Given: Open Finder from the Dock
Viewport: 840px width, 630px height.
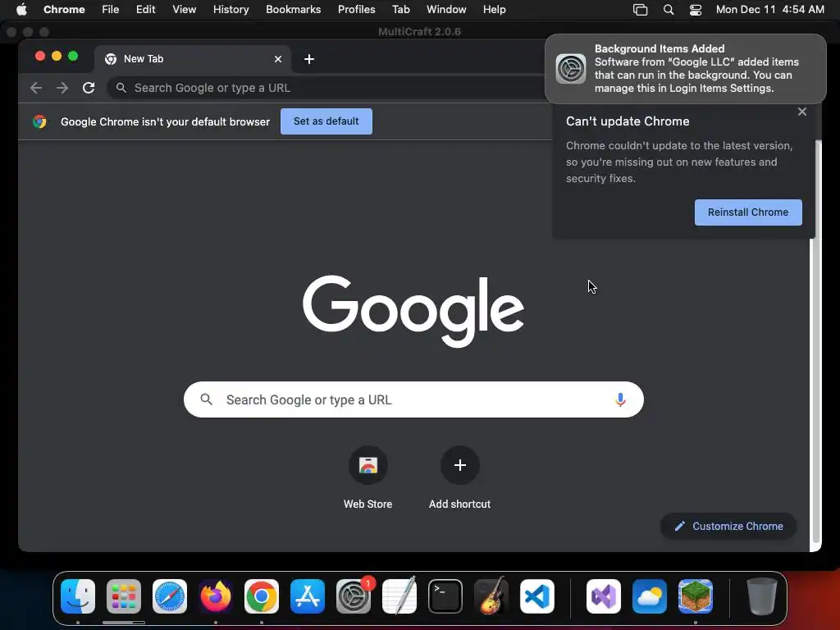Looking at the screenshot, I should pyautogui.click(x=78, y=596).
